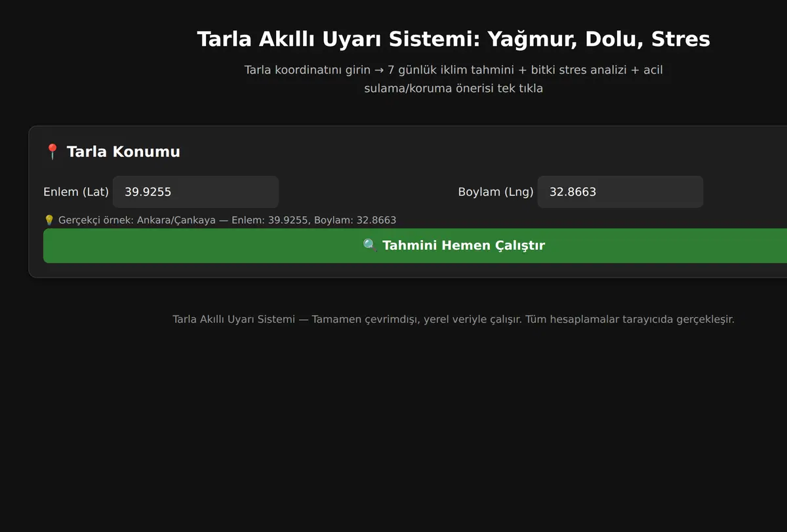Run forecast with Tahmini Hemen Çalıştır button
Viewport: 787px width, 532px height.
pyautogui.click(x=415, y=245)
